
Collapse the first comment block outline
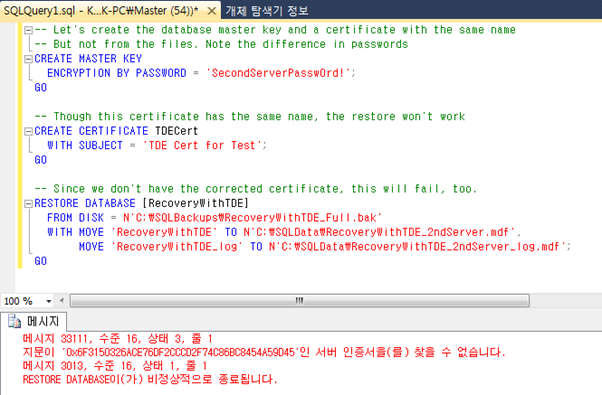(x=28, y=30)
